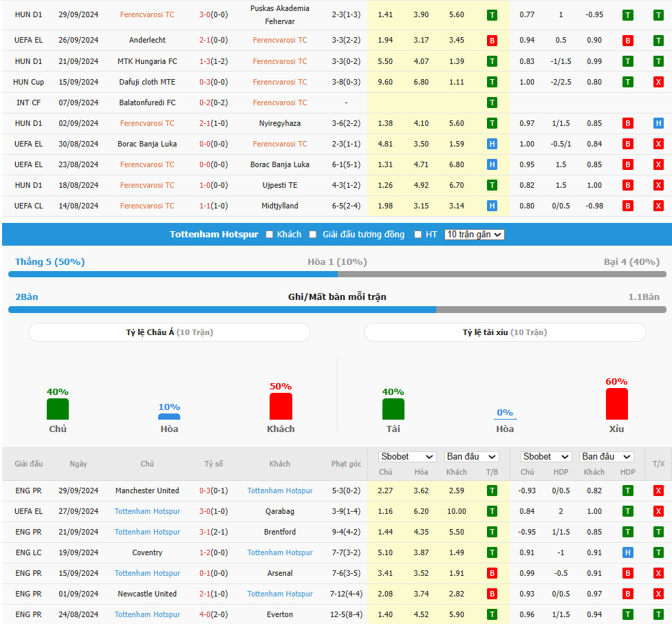Viewport: 672px width, 624px height.
Task: Tick the Giải đấu tương đồng checkbox
Action: [313, 235]
